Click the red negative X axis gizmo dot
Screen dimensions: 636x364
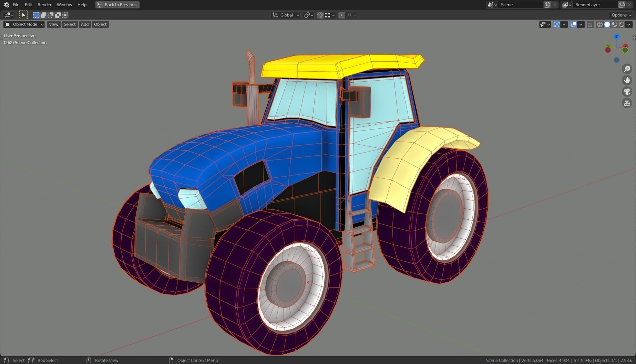[x=608, y=50]
